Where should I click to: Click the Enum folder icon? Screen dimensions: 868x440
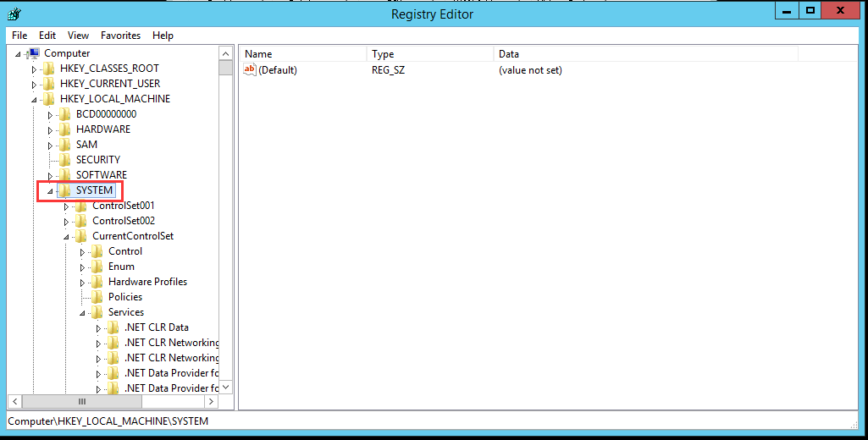pyautogui.click(x=97, y=267)
